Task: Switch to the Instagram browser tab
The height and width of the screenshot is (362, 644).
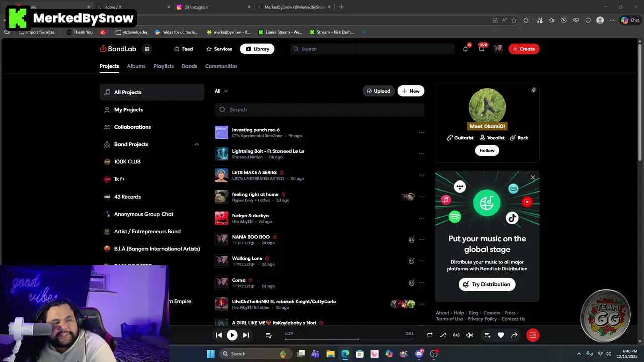Action: [x=213, y=7]
